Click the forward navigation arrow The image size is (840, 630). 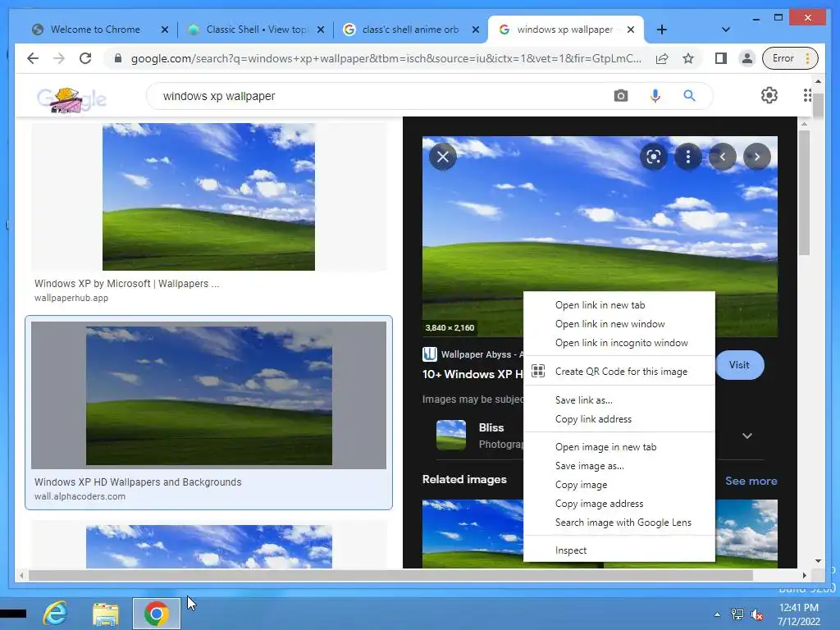(59, 58)
